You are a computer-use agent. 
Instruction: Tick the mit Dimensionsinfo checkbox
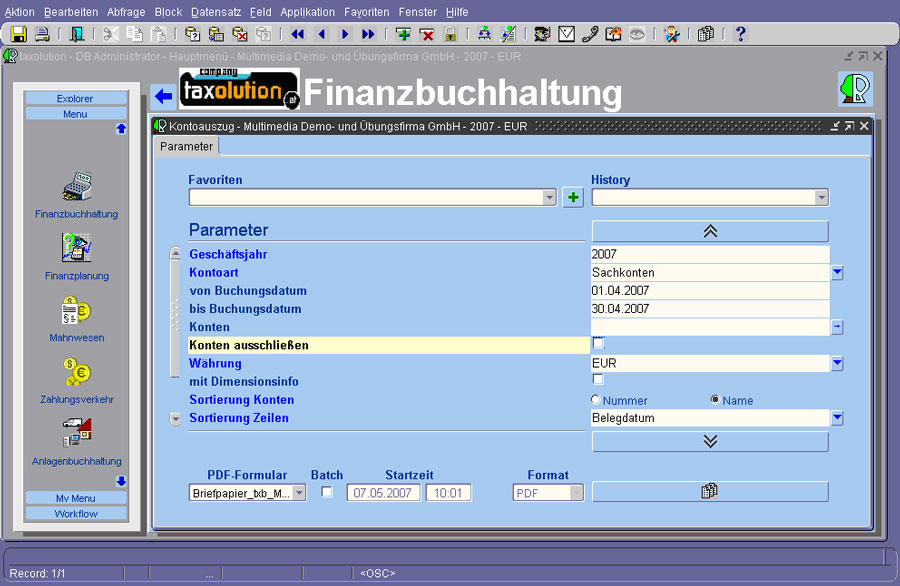pyautogui.click(x=598, y=379)
